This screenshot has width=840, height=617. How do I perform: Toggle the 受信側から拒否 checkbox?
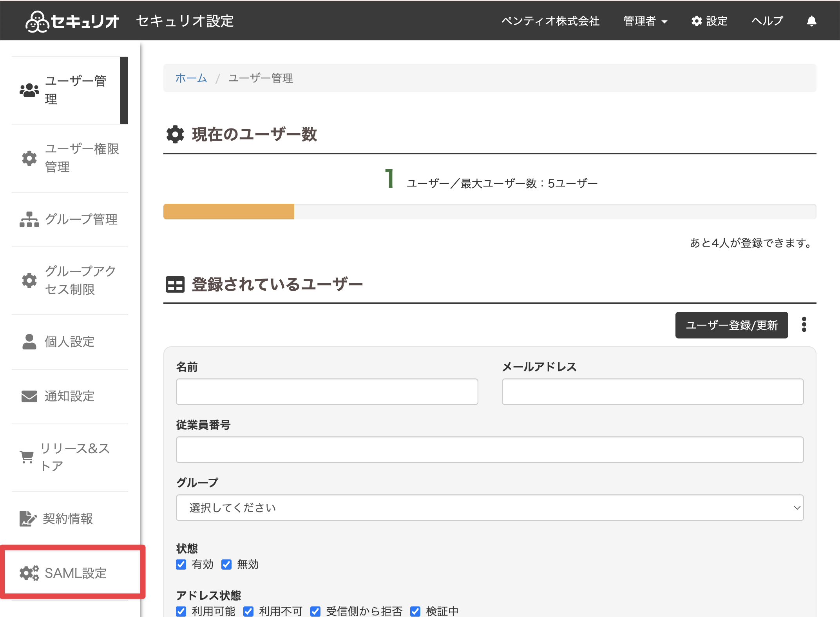(315, 611)
